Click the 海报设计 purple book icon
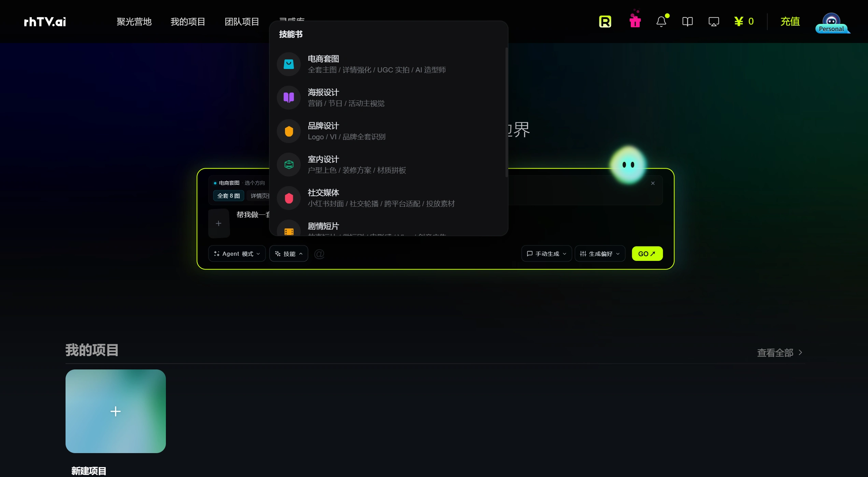 click(289, 97)
